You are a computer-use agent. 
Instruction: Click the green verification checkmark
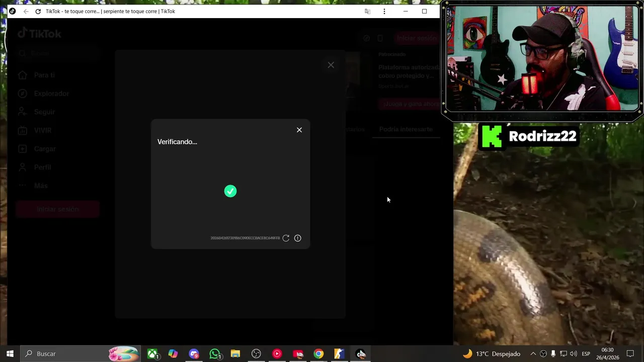[230, 191]
